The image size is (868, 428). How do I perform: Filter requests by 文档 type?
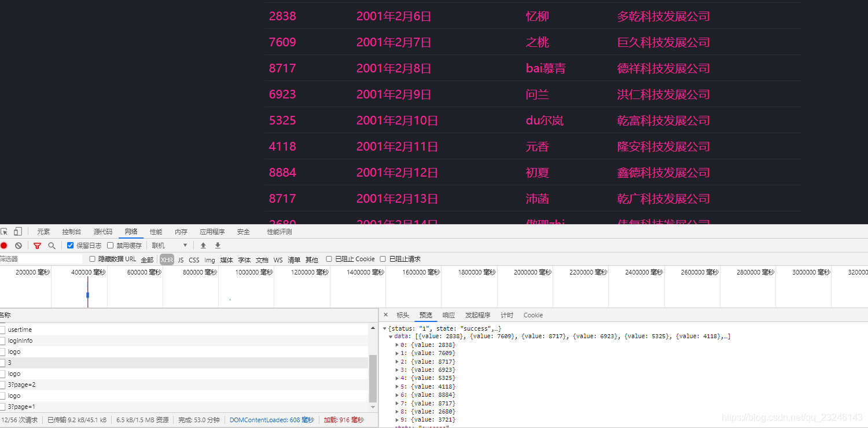[262, 259]
